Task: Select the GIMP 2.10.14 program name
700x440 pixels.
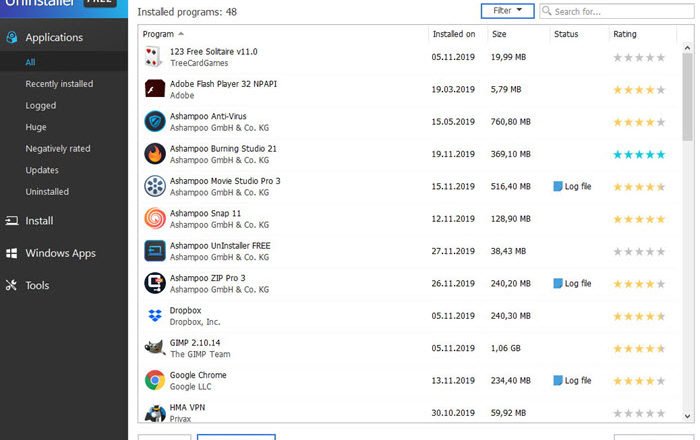Action: pos(195,343)
